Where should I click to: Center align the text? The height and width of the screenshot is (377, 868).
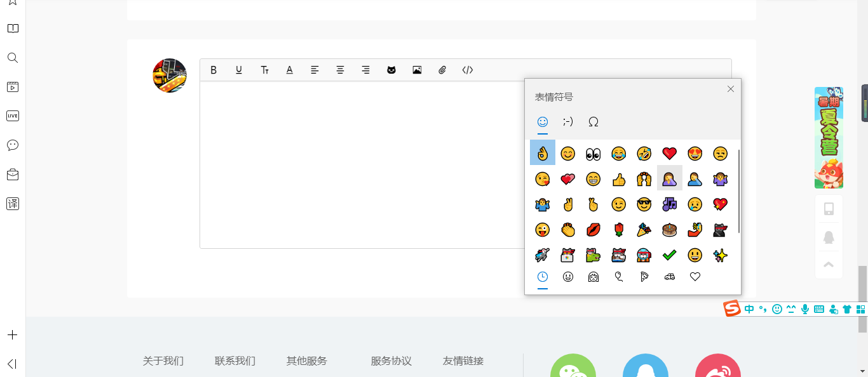pos(341,70)
